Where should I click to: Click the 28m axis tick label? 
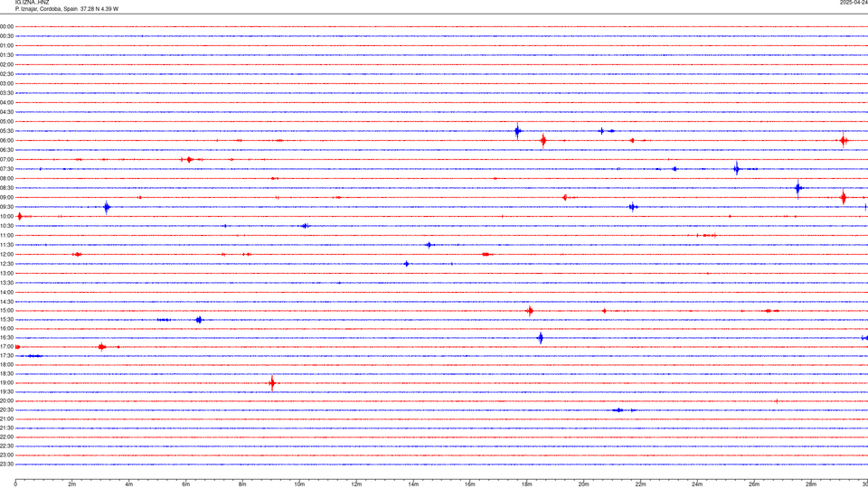click(811, 484)
